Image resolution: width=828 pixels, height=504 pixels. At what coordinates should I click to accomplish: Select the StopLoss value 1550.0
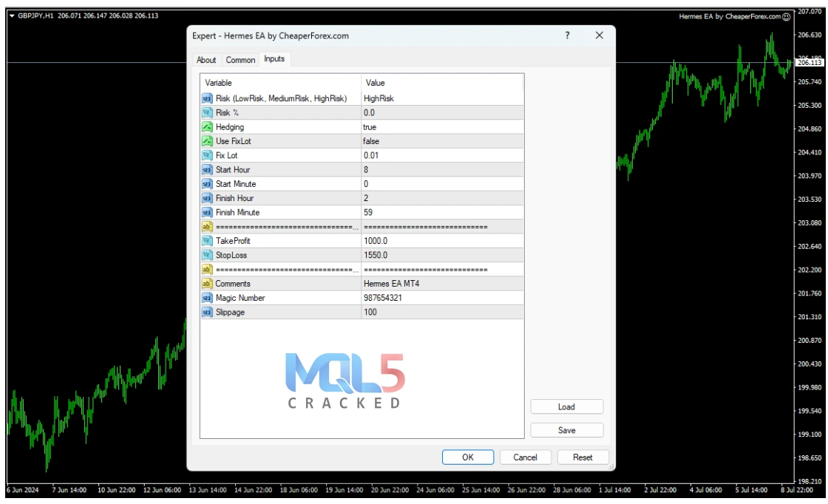(443, 256)
